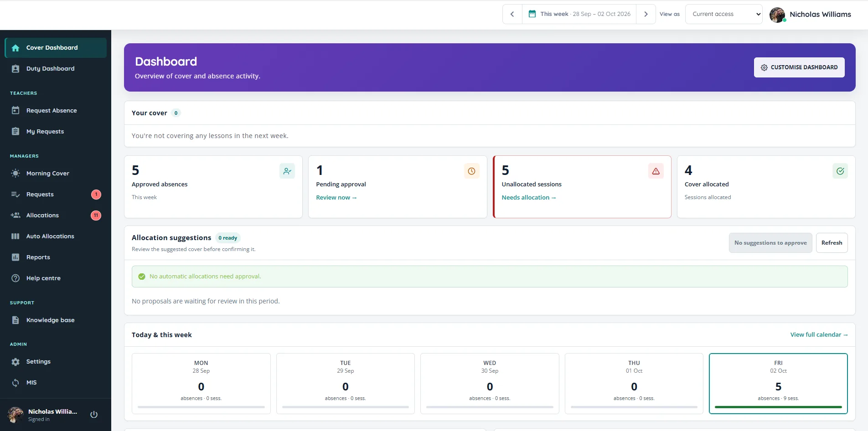Image resolution: width=868 pixels, height=431 pixels.
Task: Open the Current access dropdown
Action: point(724,14)
